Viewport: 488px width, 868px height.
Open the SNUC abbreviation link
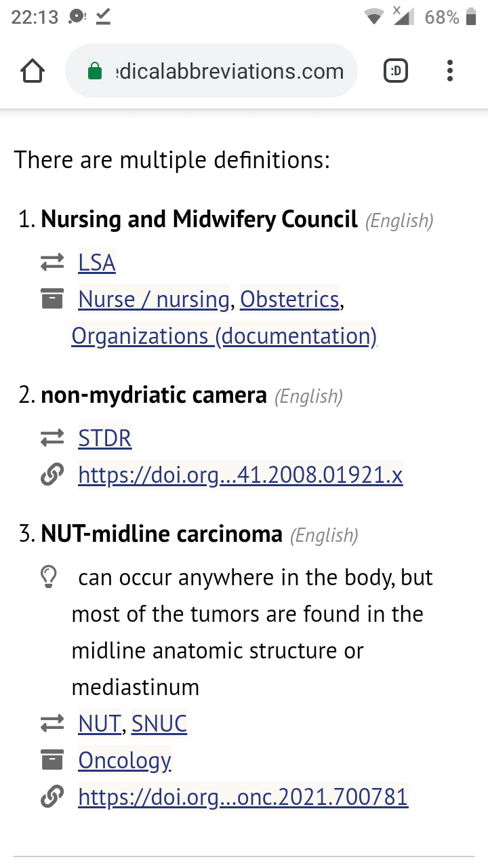(x=159, y=724)
